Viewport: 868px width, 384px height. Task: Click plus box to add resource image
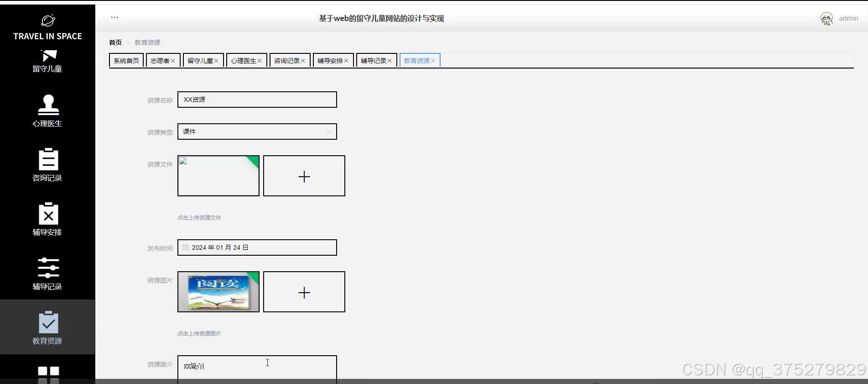click(x=304, y=292)
